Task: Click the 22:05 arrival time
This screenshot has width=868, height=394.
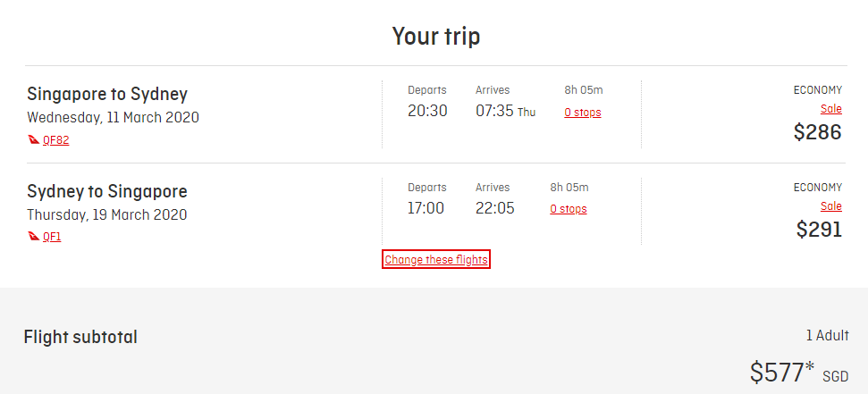Action: coord(494,208)
